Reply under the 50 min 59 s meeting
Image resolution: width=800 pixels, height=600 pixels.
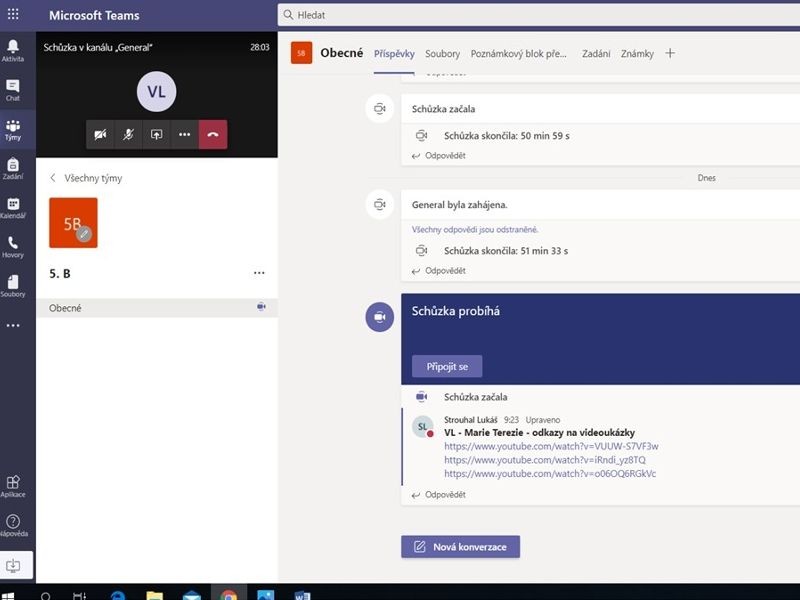pos(439,156)
